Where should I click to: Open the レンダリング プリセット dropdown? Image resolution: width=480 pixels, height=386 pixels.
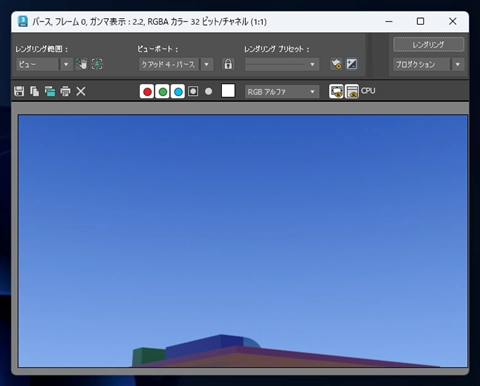(282, 64)
